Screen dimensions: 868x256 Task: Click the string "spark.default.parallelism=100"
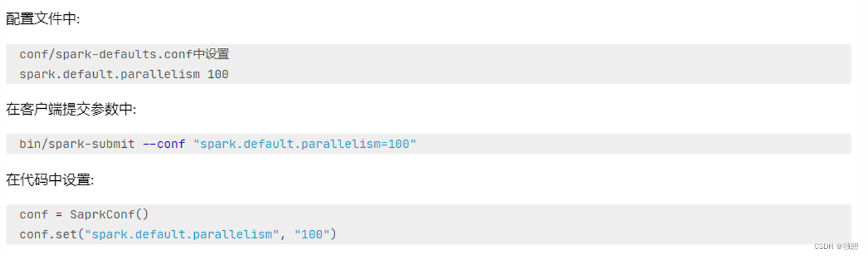[305, 144]
